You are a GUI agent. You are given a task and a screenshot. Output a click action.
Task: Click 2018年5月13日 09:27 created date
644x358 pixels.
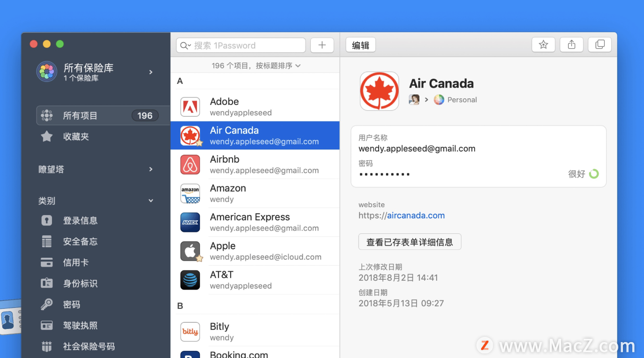401,303
